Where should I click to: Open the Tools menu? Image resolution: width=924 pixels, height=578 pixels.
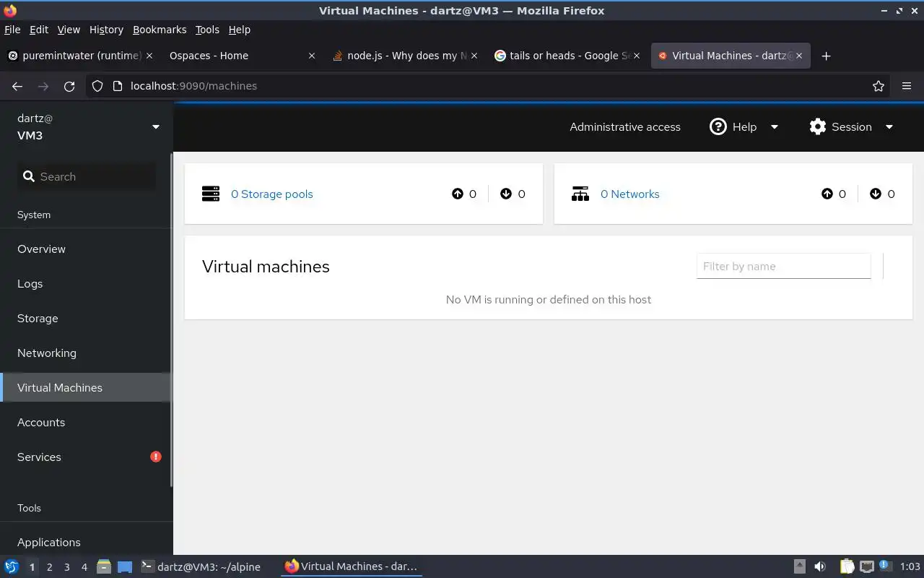(207, 30)
